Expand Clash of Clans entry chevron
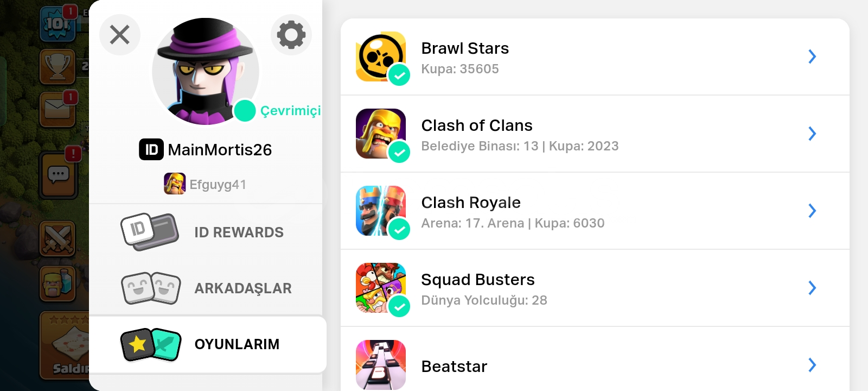This screenshot has width=868, height=391. tap(812, 134)
